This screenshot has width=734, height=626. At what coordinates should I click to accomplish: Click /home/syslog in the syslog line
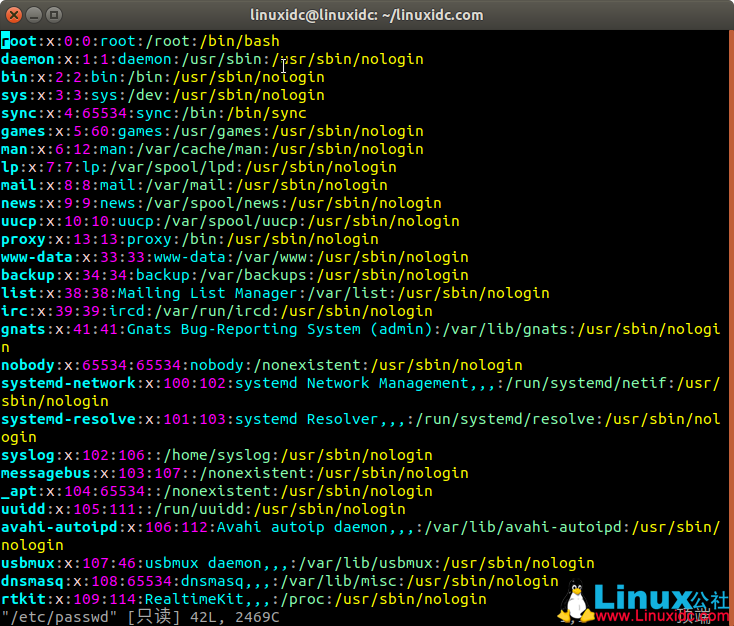point(216,456)
